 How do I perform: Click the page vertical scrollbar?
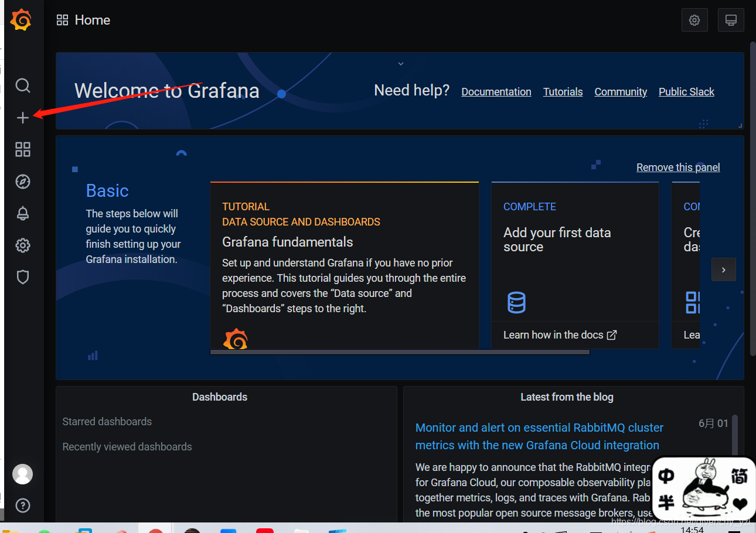pyautogui.click(x=752, y=198)
